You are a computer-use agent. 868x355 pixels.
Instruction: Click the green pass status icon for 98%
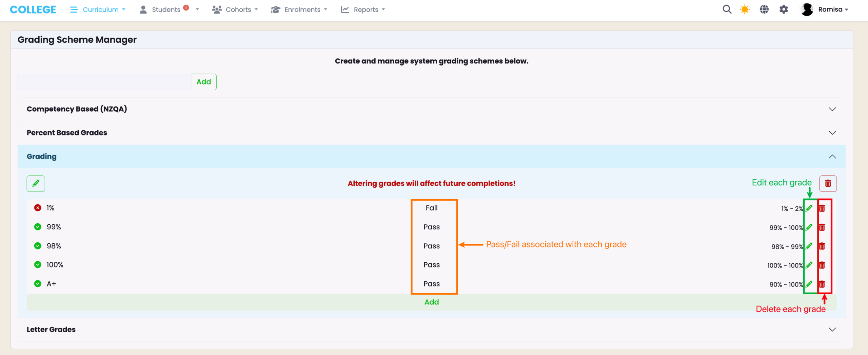[38, 246]
